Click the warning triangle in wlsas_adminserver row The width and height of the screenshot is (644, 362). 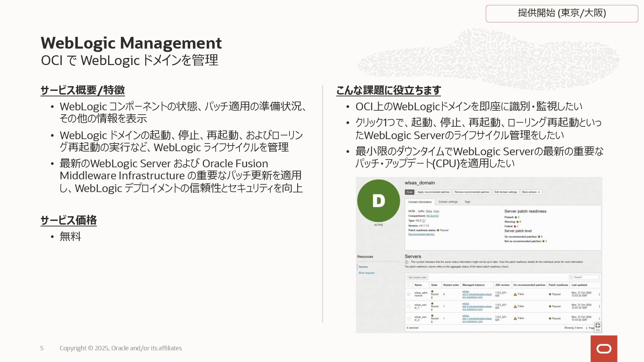515,294
